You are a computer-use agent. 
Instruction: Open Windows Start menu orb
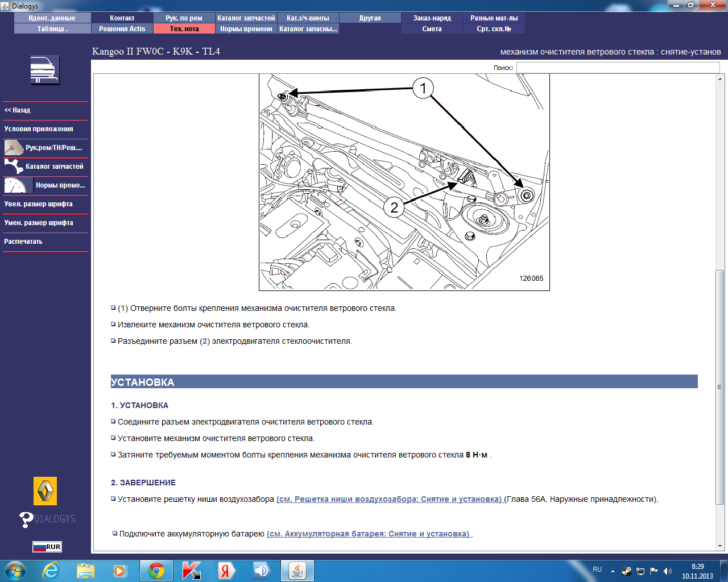(15, 571)
